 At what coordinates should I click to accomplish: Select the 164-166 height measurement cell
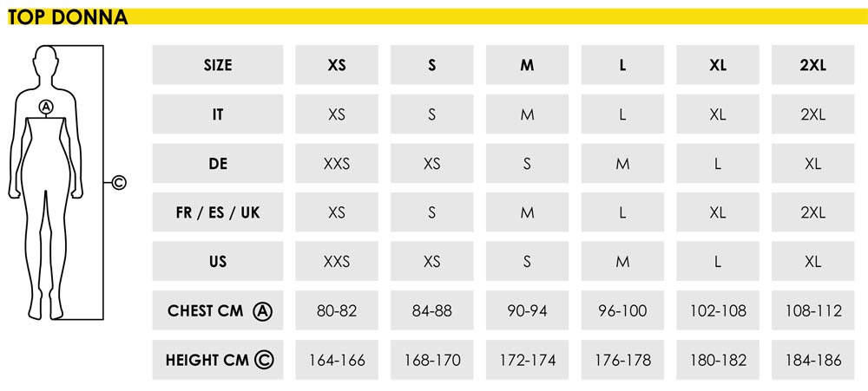(x=337, y=360)
